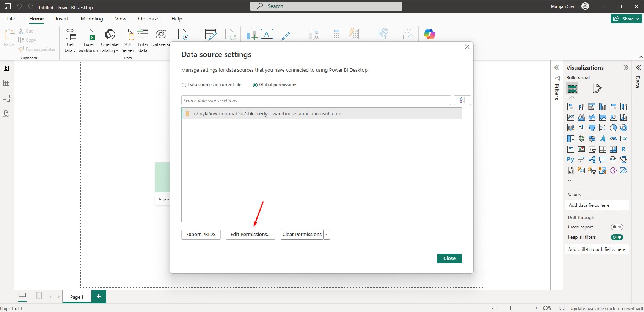Toggle Keep all filters switch
644x312 pixels.
617,237
